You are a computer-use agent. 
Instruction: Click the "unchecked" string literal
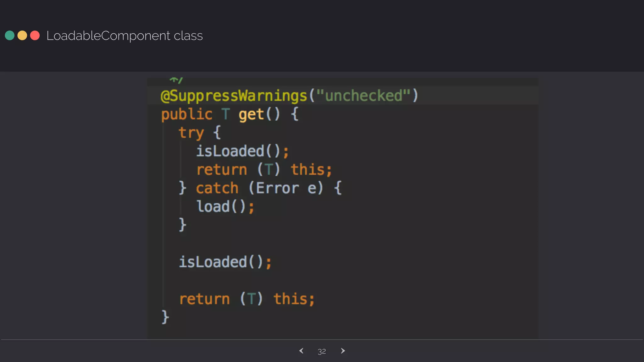click(363, 95)
